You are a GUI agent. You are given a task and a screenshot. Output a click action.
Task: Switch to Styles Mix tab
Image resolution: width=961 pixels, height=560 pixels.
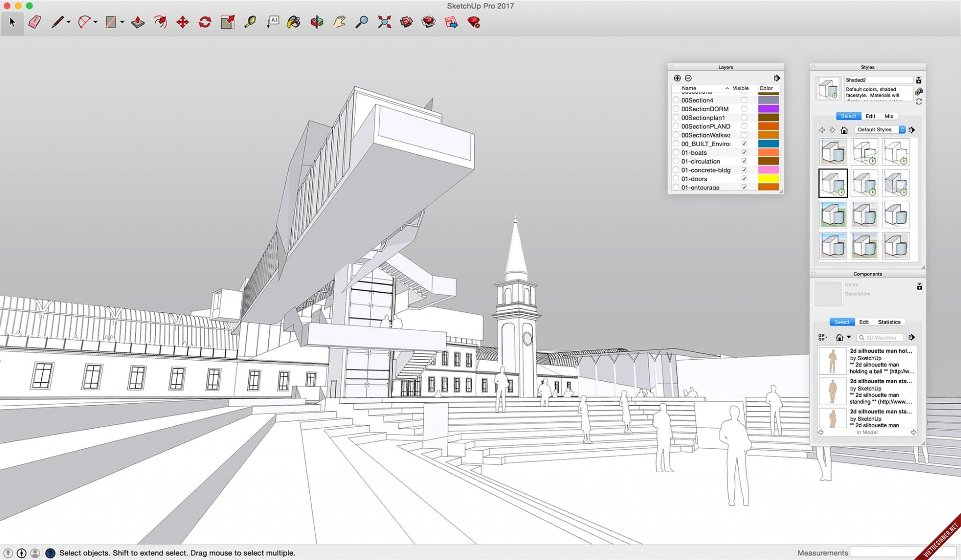click(x=889, y=116)
